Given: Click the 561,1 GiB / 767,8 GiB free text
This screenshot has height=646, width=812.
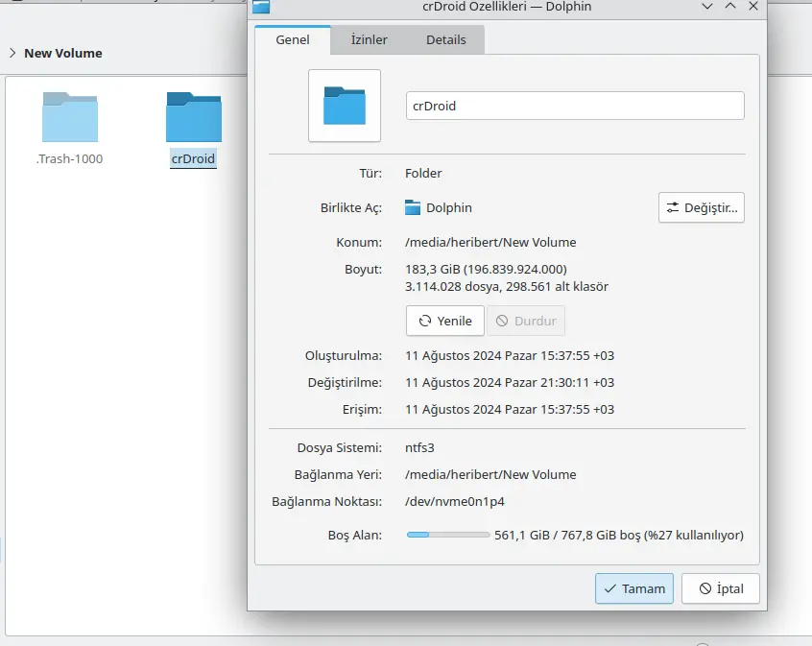Looking at the screenshot, I should 619,535.
